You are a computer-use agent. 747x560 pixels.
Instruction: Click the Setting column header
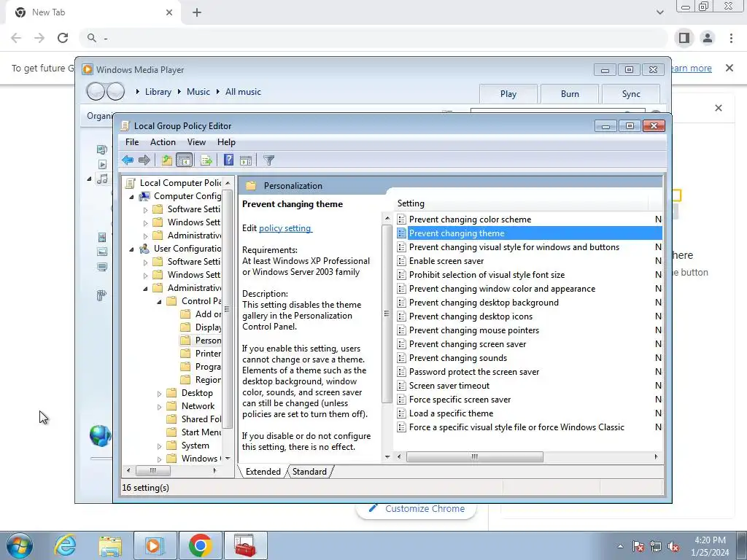[x=522, y=203]
